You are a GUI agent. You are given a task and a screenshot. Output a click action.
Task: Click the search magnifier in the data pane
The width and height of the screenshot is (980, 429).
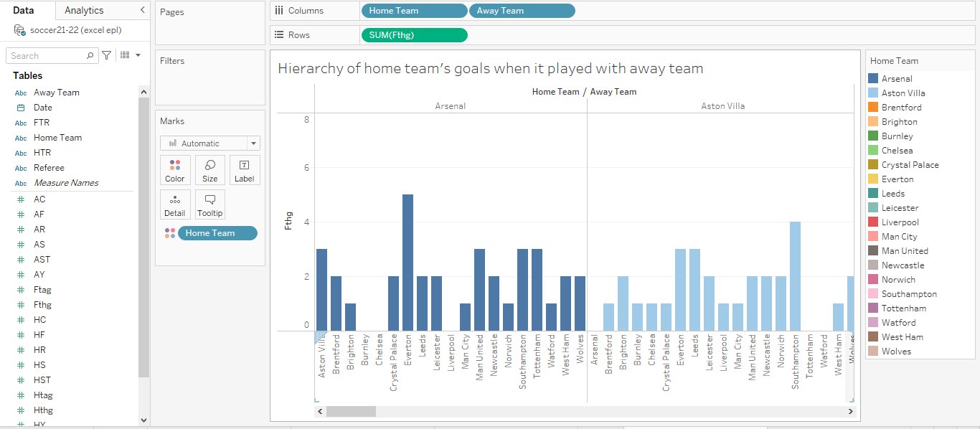coord(91,55)
